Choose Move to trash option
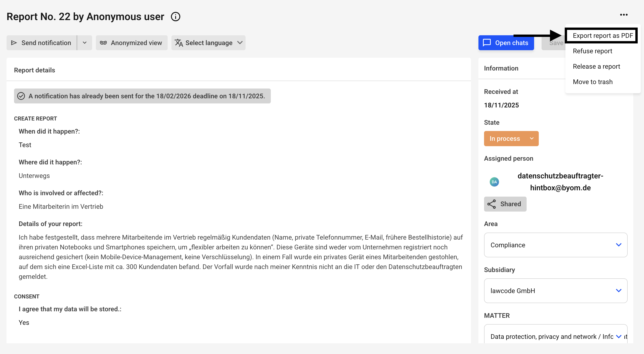The width and height of the screenshot is (644, 354). click(x=593, y=82)
